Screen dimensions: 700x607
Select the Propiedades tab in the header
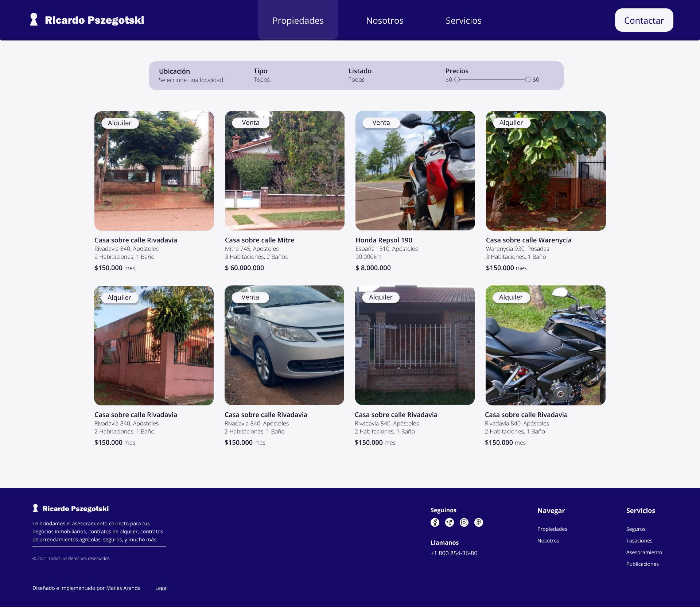(298, 20)
